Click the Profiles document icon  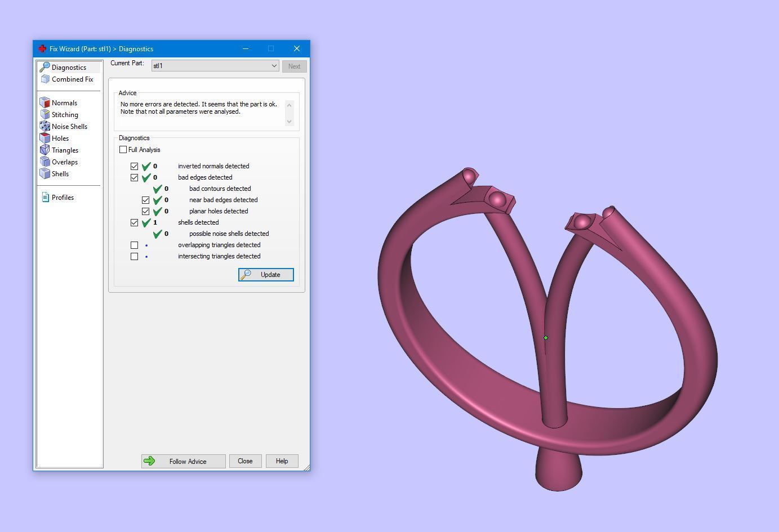point(46,197)
